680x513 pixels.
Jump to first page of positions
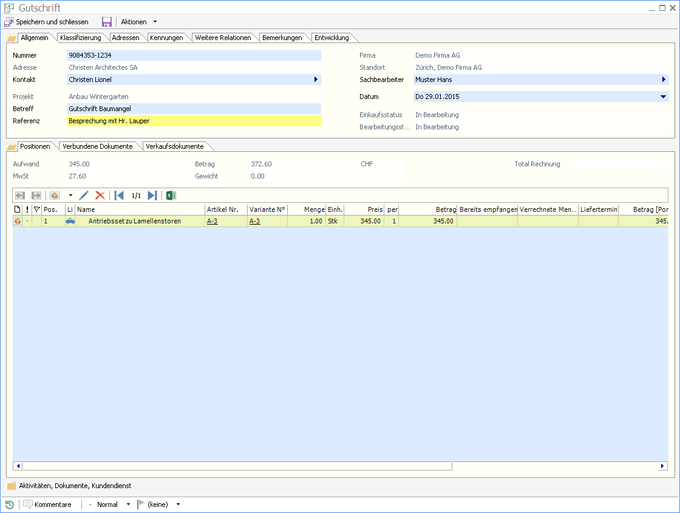(x=119, y=196)
